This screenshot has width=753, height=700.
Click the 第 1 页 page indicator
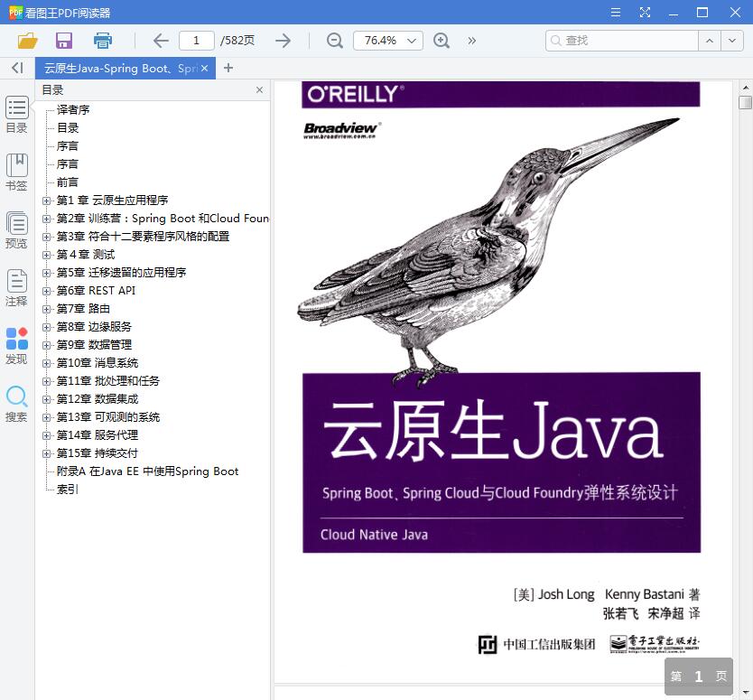tap(699, 677)
